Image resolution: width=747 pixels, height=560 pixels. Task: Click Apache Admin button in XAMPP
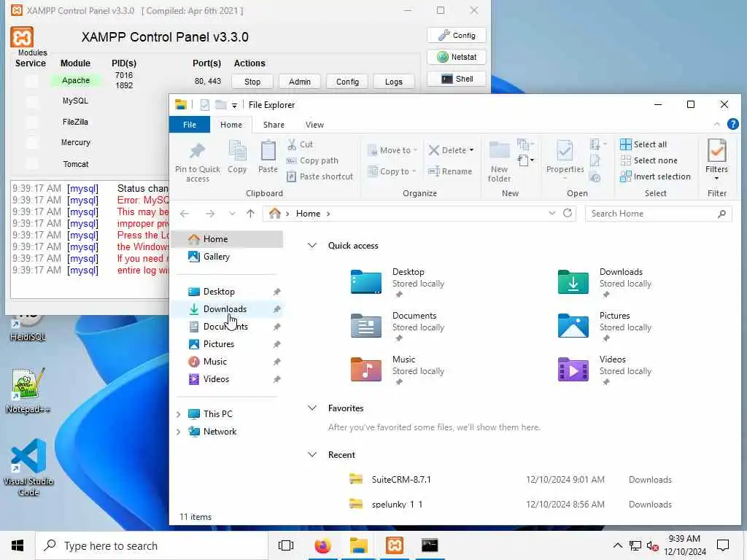300,82
